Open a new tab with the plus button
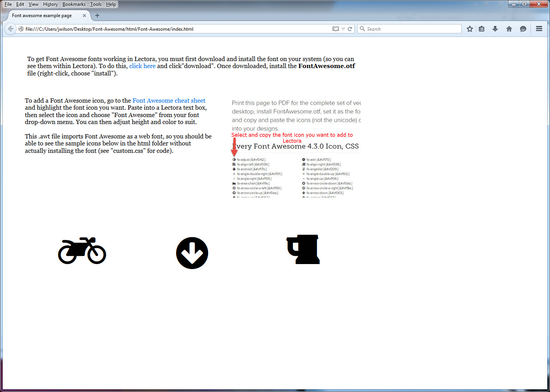The image size is (550, 392). click(97, 16)
